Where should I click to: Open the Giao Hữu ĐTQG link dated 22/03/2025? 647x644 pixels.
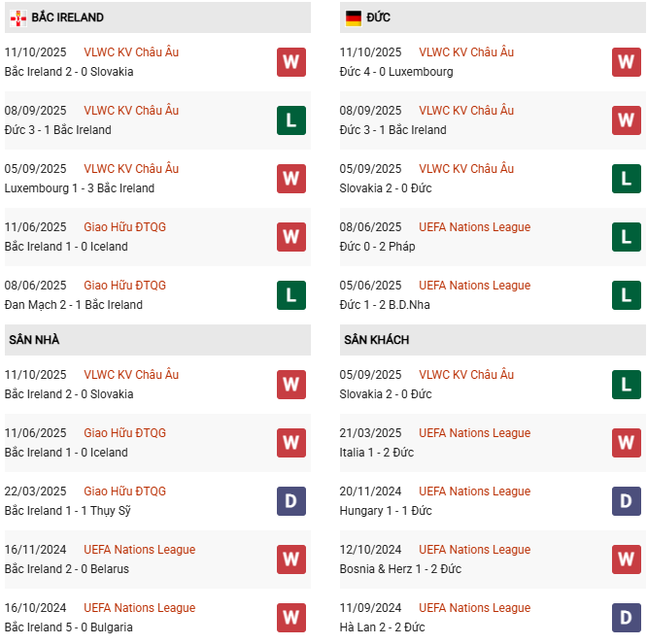[x=124, y=491]
